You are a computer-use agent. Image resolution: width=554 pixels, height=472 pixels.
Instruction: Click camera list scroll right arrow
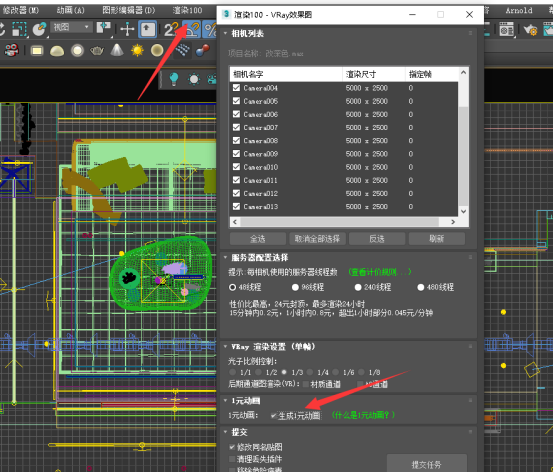tap(453, 222)
